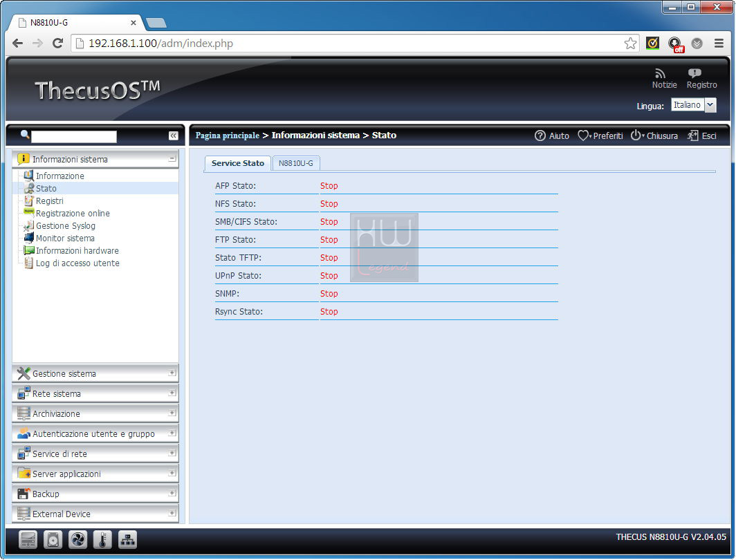The height and width of the screenshot is (560, 736).
Task: Expand the Rete sistema section
Action: point(172,393)
